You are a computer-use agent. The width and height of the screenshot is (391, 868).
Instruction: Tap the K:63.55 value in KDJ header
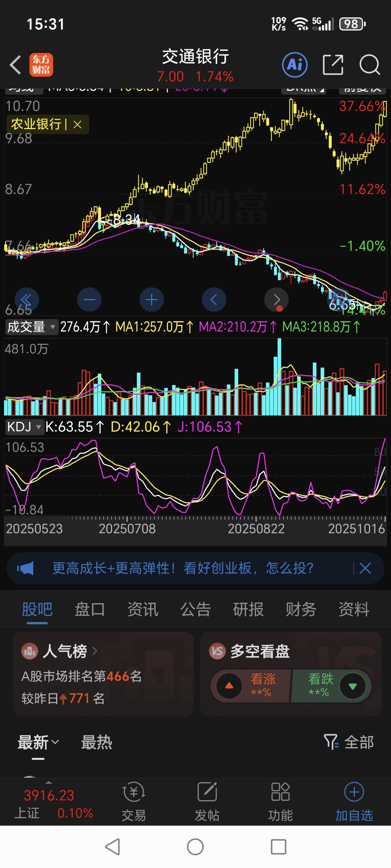pyautogui.click(x=75, y=427)
